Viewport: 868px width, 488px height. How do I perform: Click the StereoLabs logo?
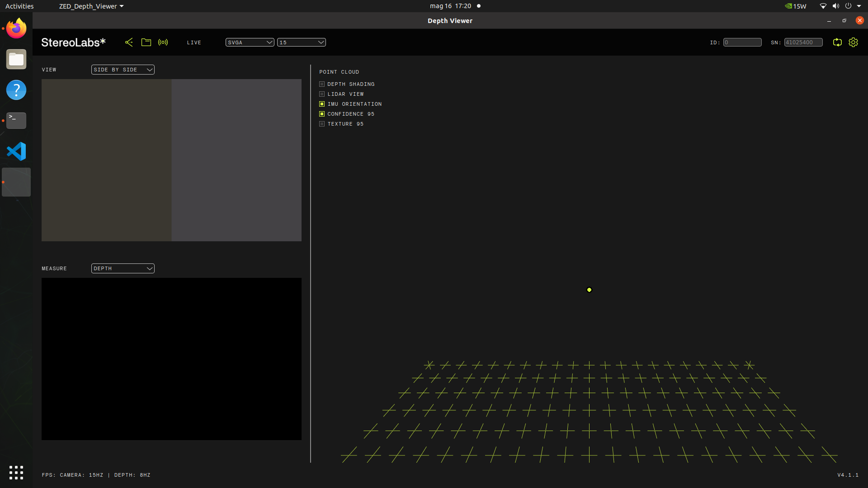(x=73, y=42)
